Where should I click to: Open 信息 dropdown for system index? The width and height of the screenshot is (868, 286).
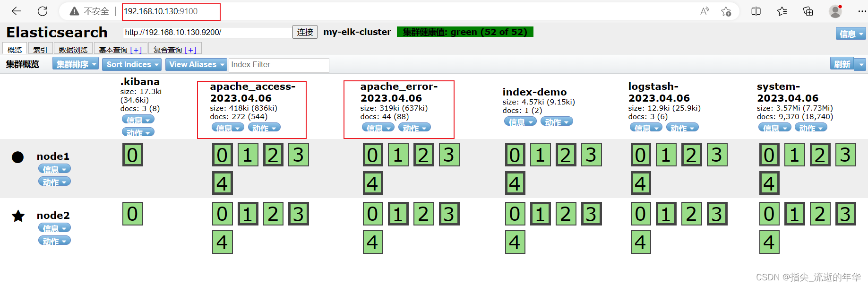click(774, 128)
